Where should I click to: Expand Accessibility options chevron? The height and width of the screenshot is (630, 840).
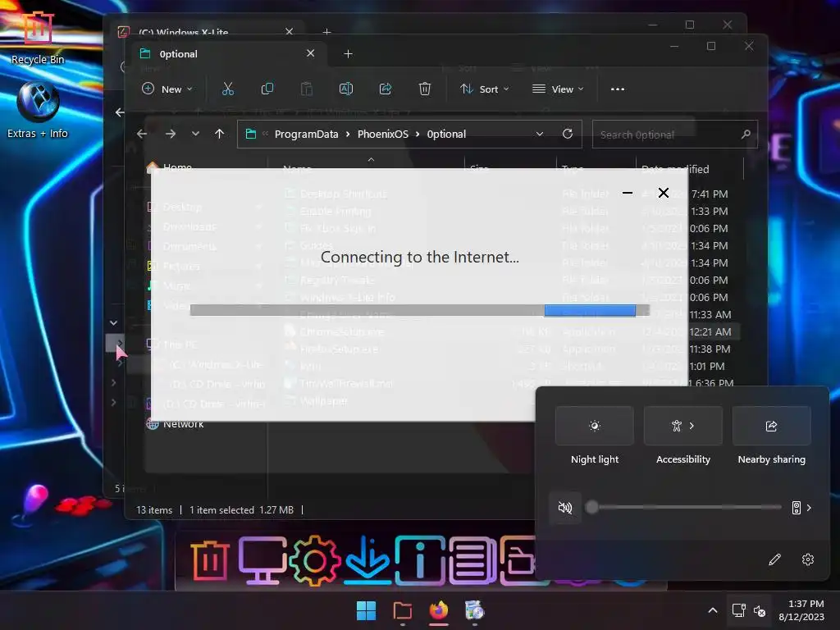[692, 426]
